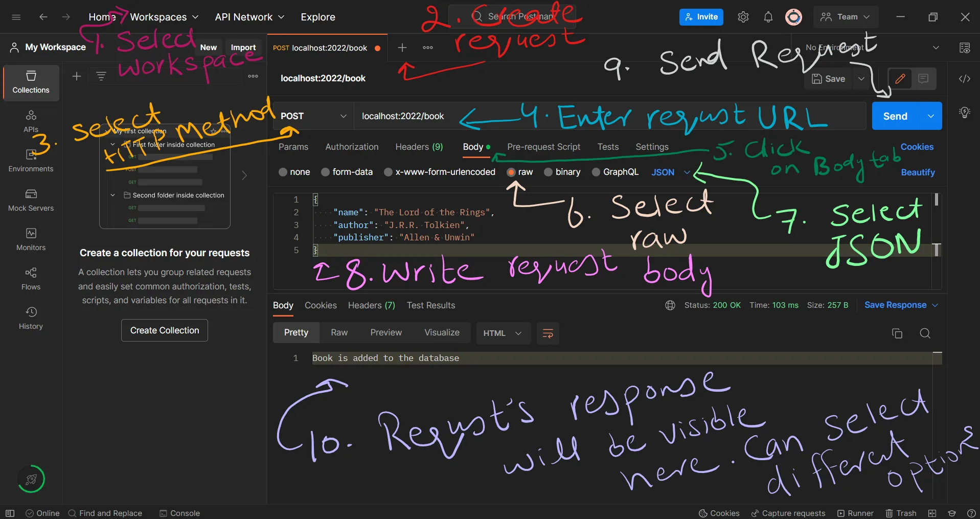Open the Save Response dropdown
980x519 pixels.
pos(901,305)
